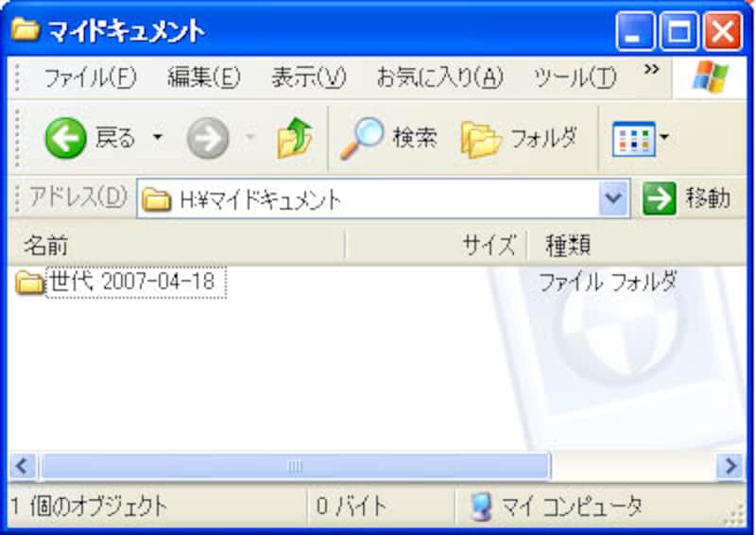Click the green Back (戻る) arrow icon
Screen dimensions: 756x535
(x=65, y=138)
